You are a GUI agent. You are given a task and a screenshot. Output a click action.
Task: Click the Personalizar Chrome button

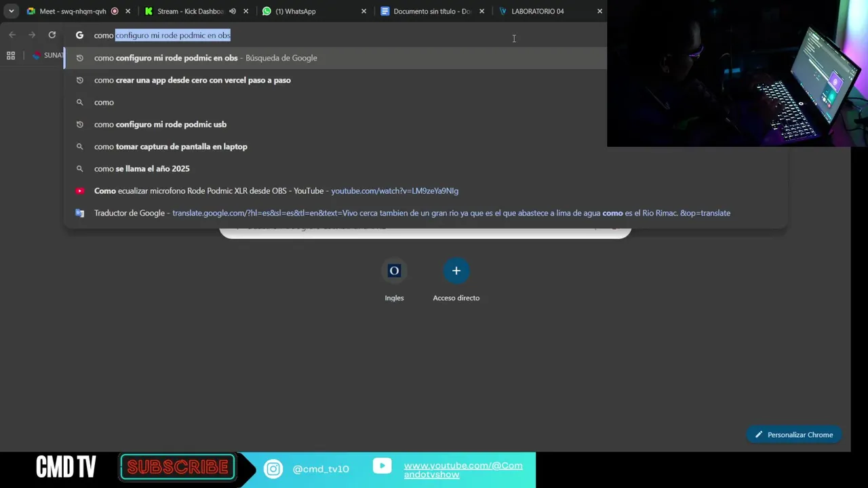[x=794, y=434]
